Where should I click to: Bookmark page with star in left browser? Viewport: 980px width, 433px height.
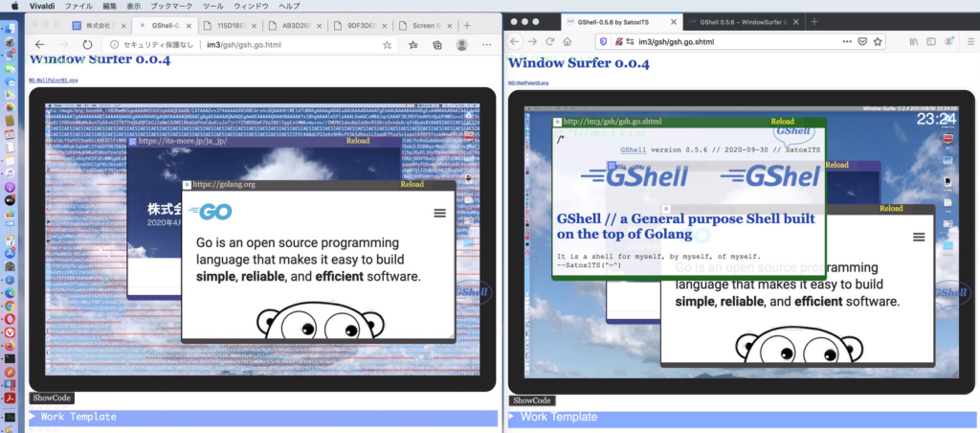pyautogui.click(x=387, y=44)
